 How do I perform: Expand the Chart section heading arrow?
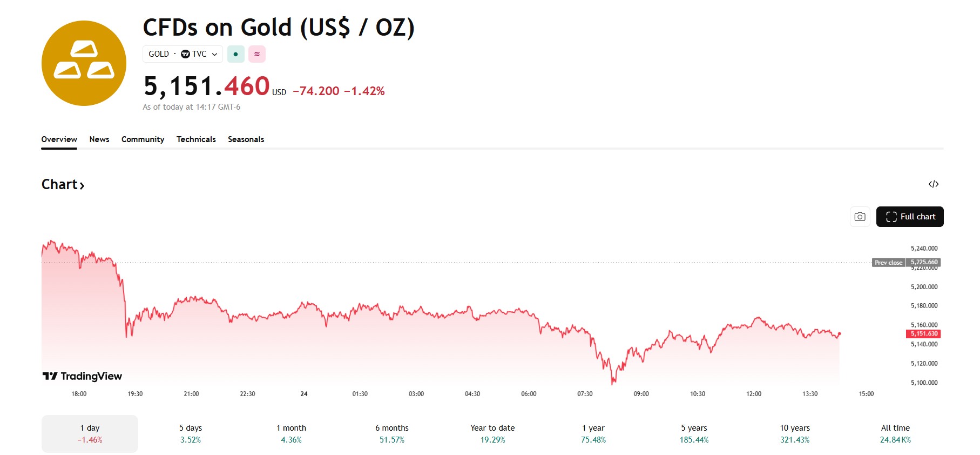pos(82,185)
